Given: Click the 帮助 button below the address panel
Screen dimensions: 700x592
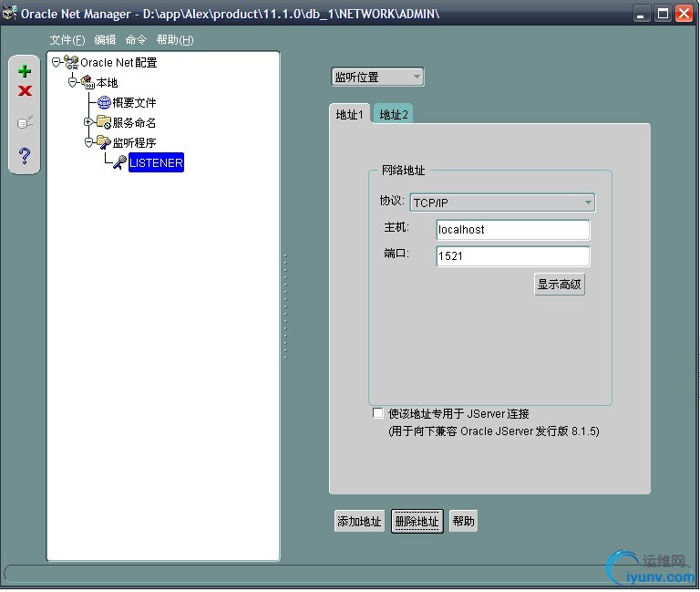Looking at the screenshot, I should point(463,521).
